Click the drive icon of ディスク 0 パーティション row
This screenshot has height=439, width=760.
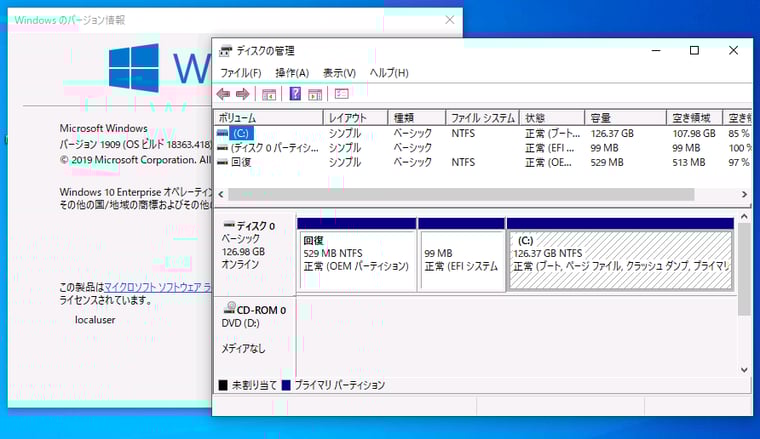point(222,148)
